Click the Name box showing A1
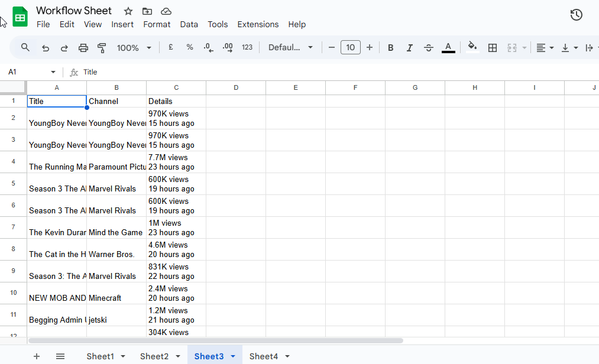This screenshot has height=364, width=599. click(27, 72)
